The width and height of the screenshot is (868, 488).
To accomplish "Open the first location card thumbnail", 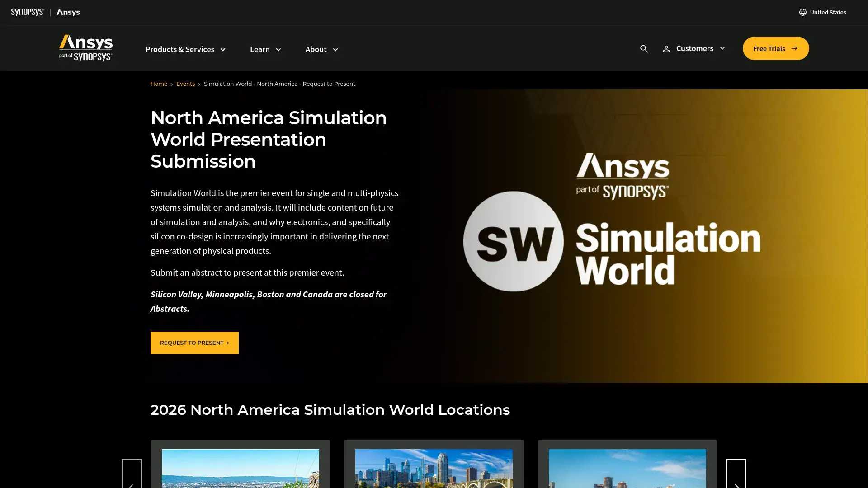I will (x=241, y=469).
